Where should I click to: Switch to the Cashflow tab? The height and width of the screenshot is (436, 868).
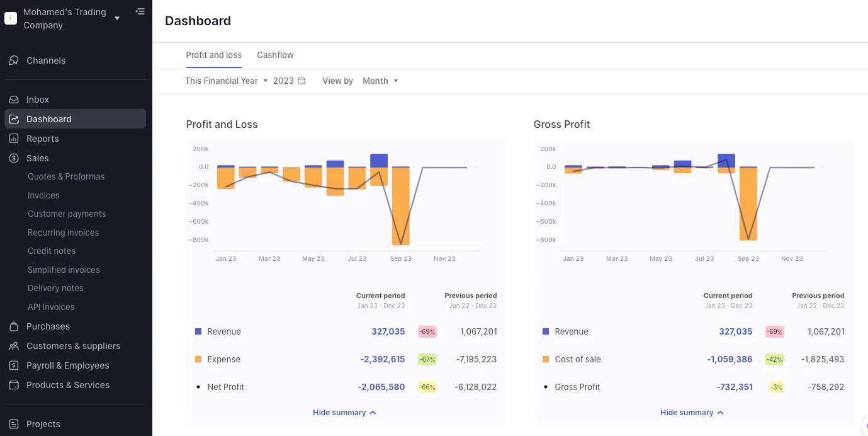[x=275, y=55]
